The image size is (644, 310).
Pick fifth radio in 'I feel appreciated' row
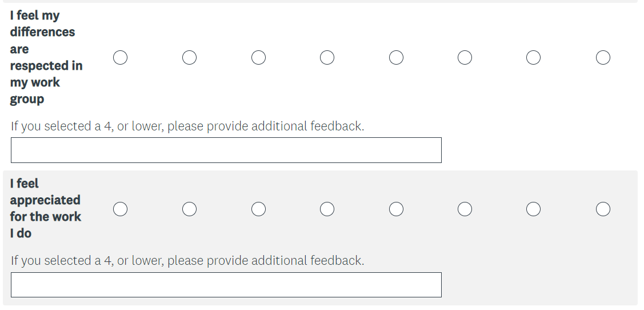coord(396,209)
